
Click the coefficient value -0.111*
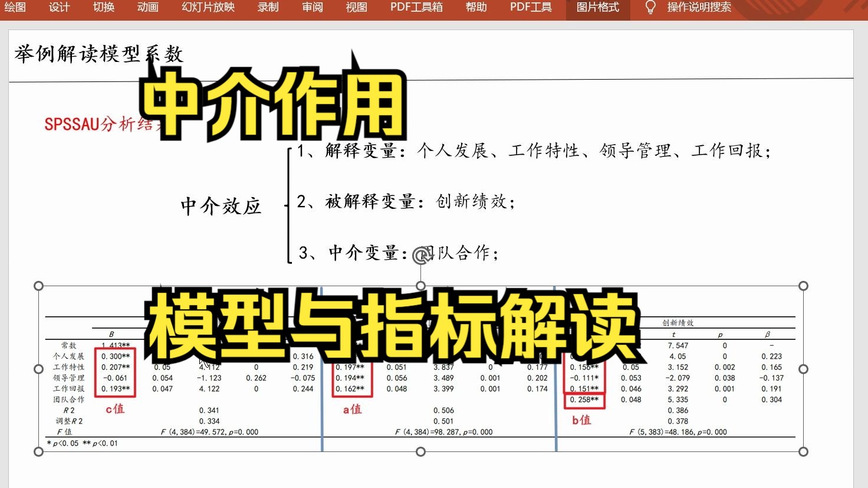(x=584, y=378)
